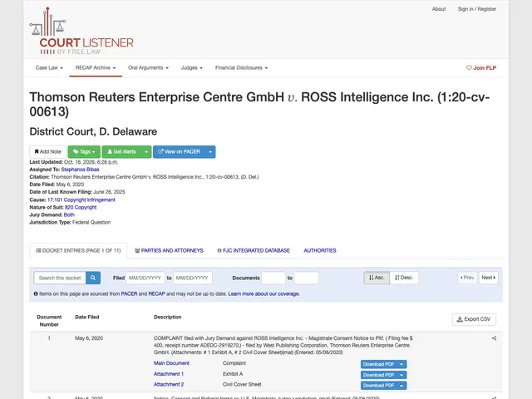This screenshot has height=399, width=532.
Task: Go to Next page of entries
Action: (x=489, y=278)
